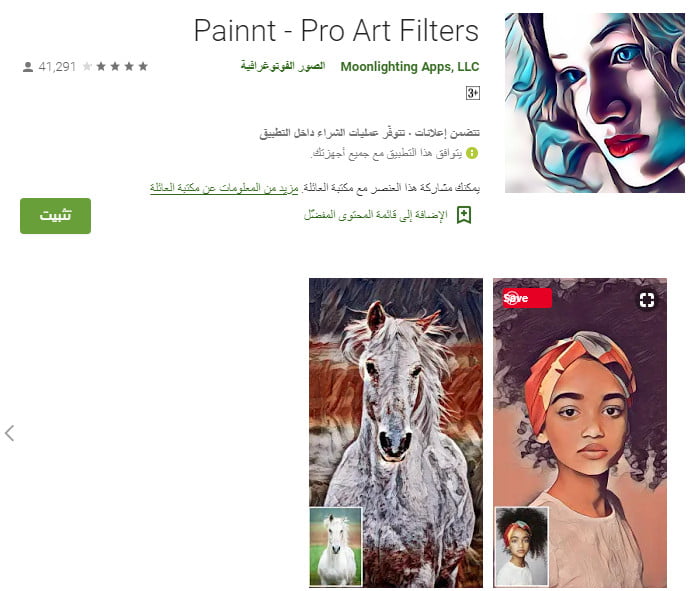Screen dimensions: 695x591
Task: Click the 41,291 reviewers person icon
Action: point(27,67)
